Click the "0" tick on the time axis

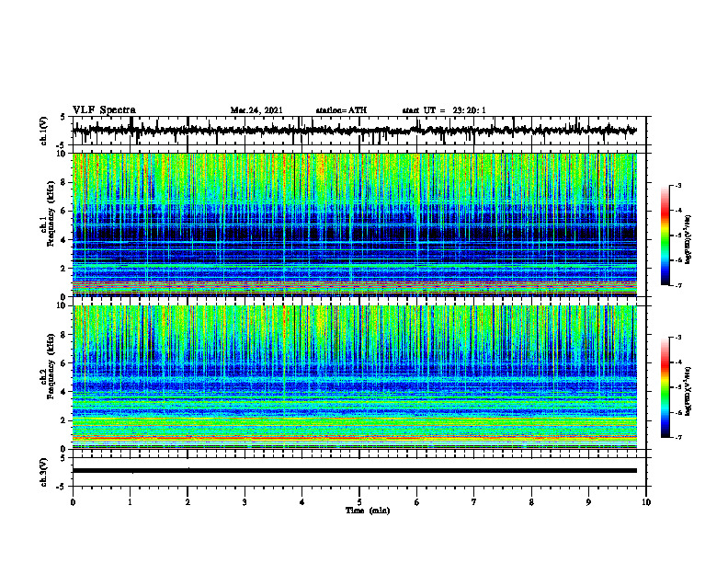(x=73, y=502)
